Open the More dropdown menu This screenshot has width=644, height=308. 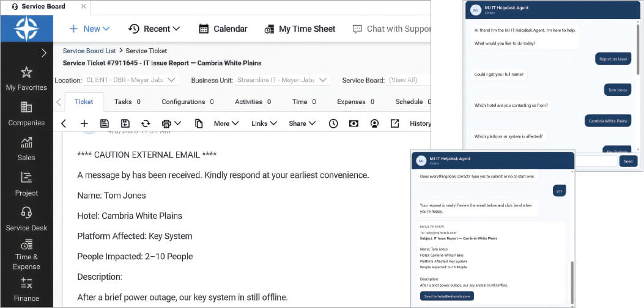pyautogui.click(x=226, y=123)
